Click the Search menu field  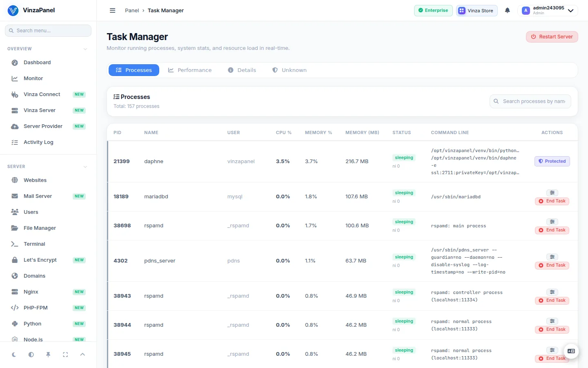click(x=48, y=31)
